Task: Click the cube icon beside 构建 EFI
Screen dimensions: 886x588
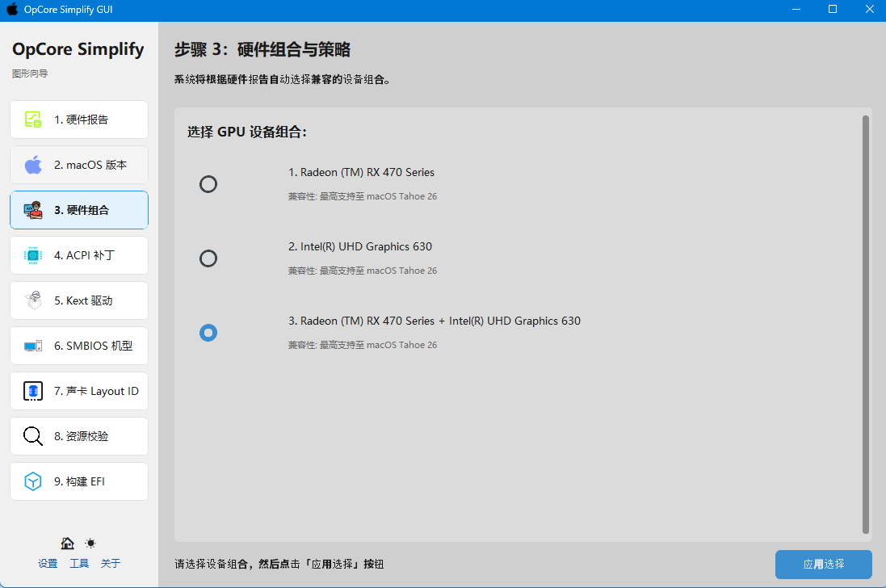Action: [x=33, y=481]
